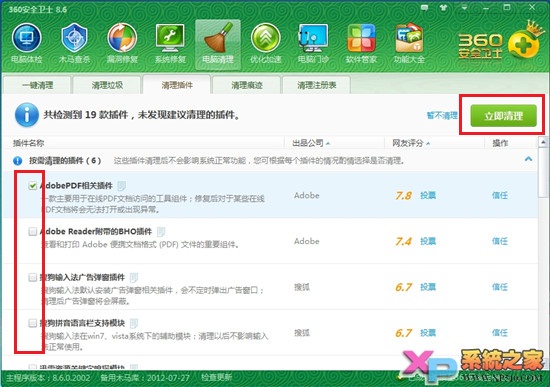Screen dimensions: 550x387
Task: Click the shirt skin-change icon in title bar
Action: (x=444, y=7)
